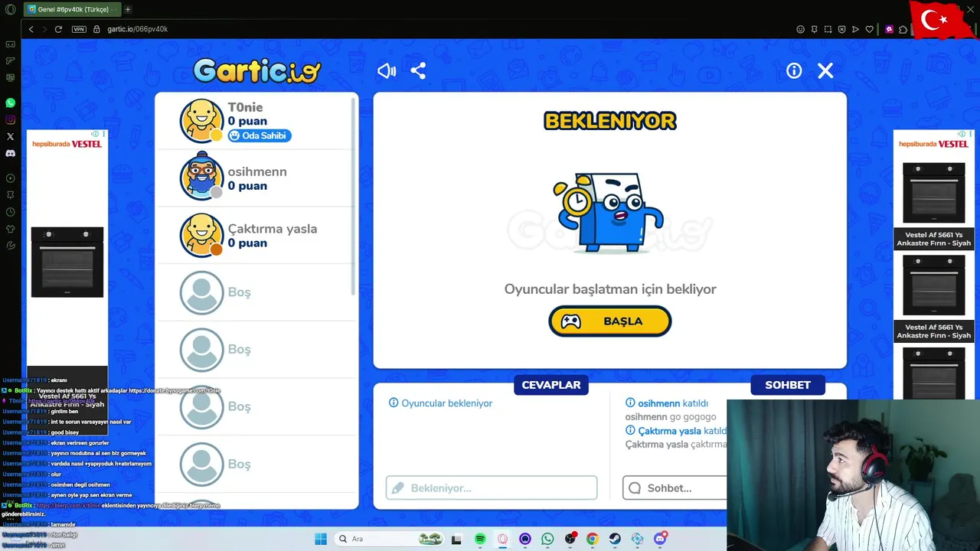Open the extensions cube icon
980x551 pixels.
click(x=903, y=29)
